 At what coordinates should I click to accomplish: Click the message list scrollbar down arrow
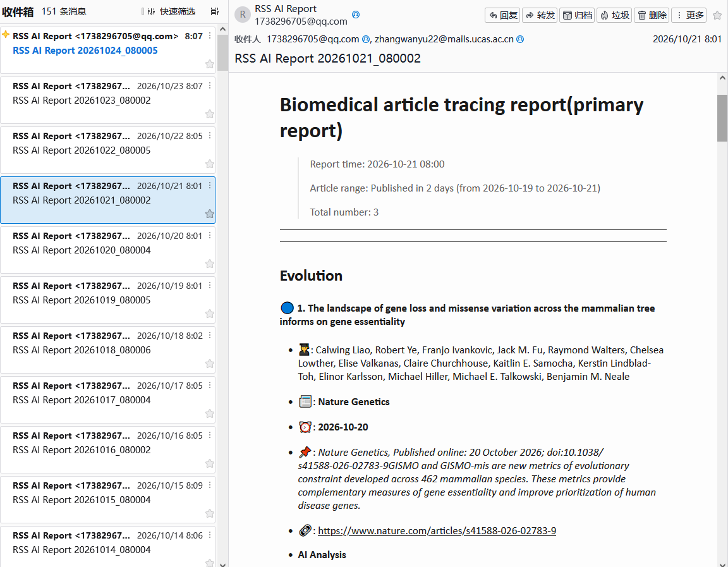[x=222, y=564]
